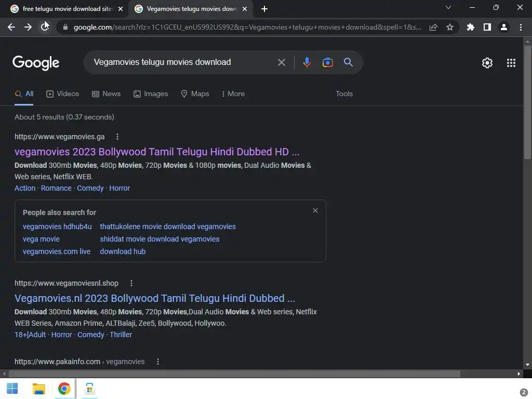Switch to Videos results

pyautogui.click(x=63, y=94)
